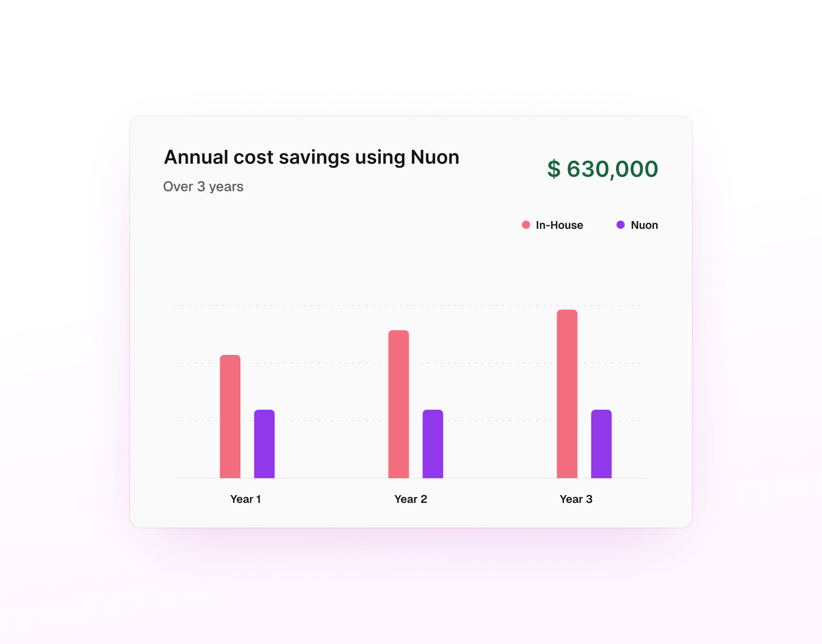
Task: Select the Nuon legend label text
Action: (x=644, y=225)
